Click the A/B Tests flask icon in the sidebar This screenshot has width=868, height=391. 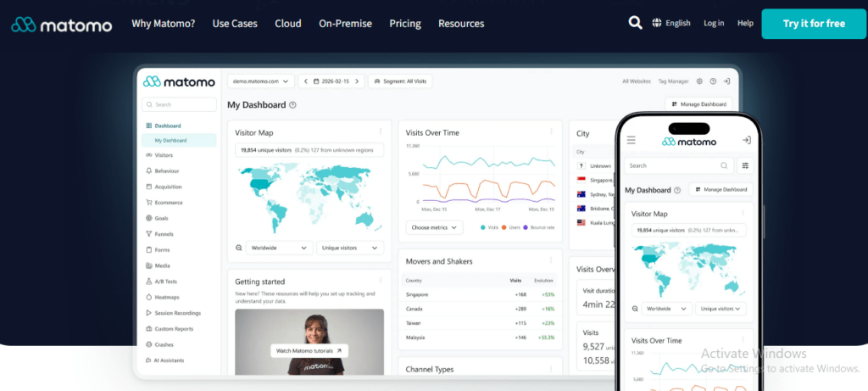click(x=149, y=282)
